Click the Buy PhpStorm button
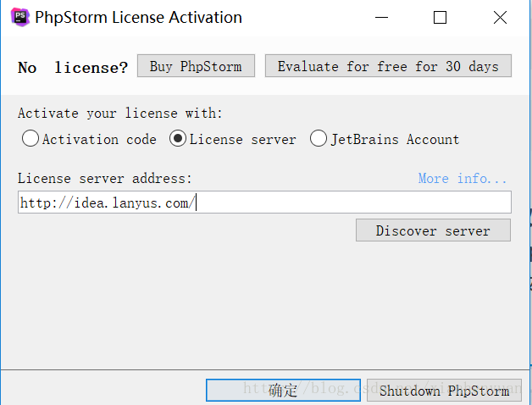The height and width of the screenshot is (405, 532). pos(196,66)
